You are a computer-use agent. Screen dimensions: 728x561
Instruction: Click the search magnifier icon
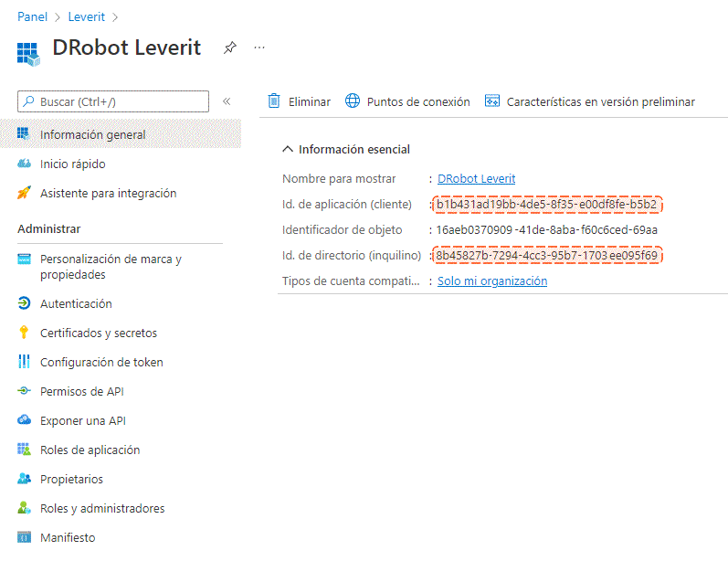pos(29,101)
